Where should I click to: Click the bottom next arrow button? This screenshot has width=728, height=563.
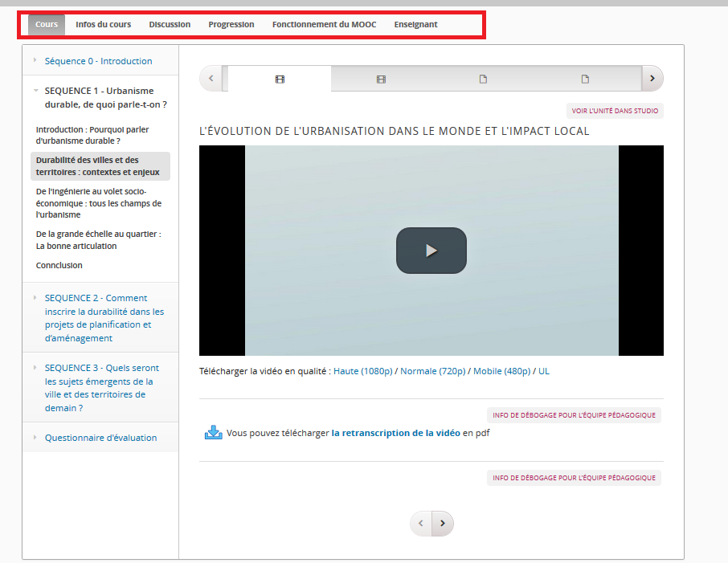click(x=443, y=524)
